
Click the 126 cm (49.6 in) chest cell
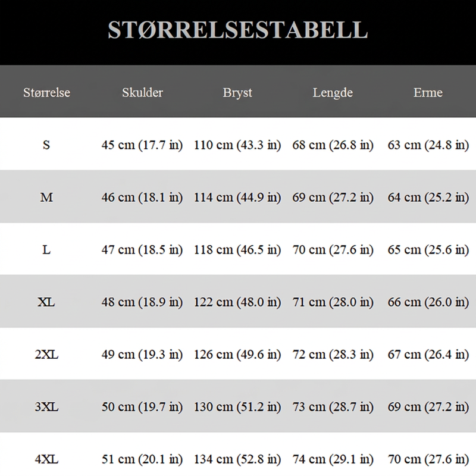pyautogui.click(x=237, y=355)
